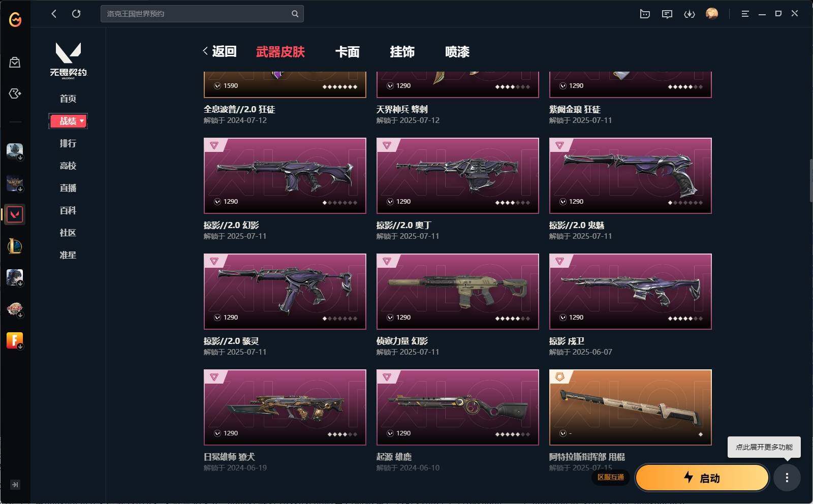Image resolution: width=813 pixels, height=504 pixels.
Task: Expand the collapsed sidebar arrow at bottom-left
Action: (15, 485)
